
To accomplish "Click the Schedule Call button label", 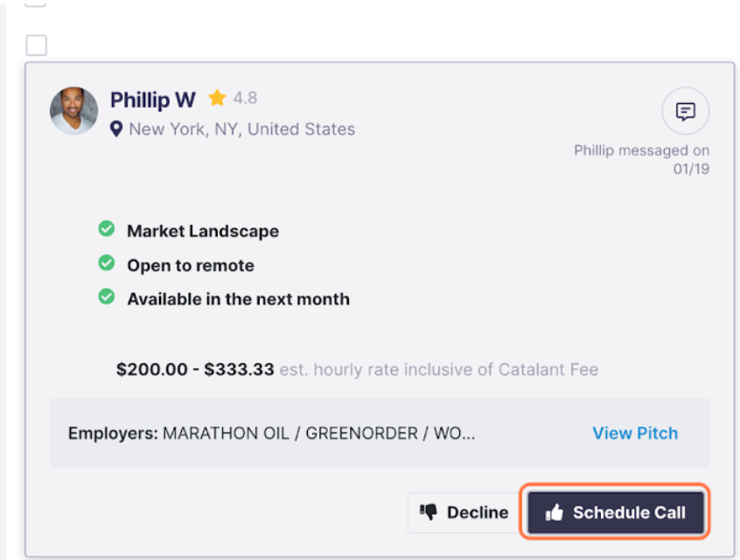I will [x=629, y=512].
